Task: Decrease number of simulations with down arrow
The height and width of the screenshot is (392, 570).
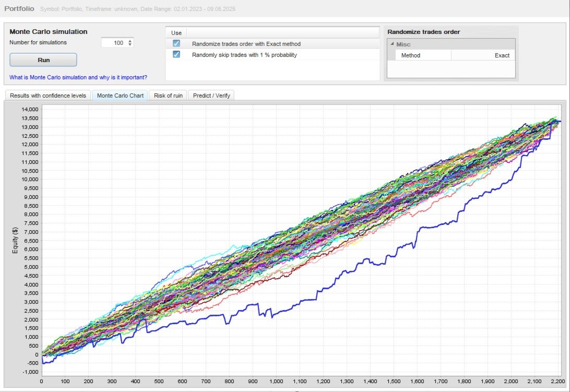Action: coord(130,45)
